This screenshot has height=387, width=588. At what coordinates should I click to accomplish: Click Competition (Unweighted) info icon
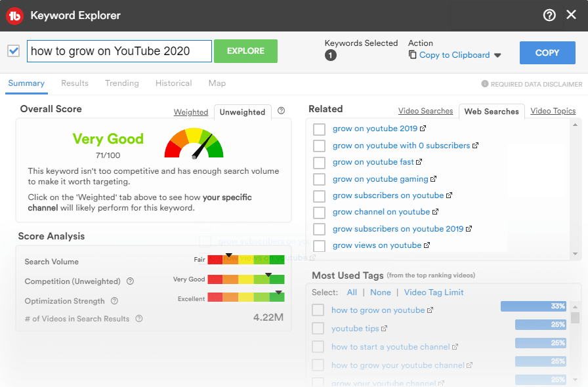[130, 281]
